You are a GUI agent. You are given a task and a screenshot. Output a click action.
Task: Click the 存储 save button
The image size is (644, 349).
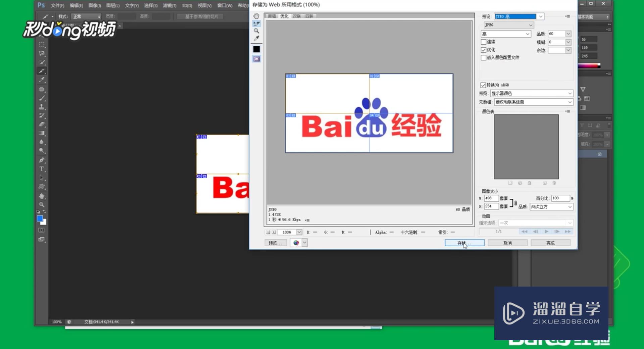click(x=464, y=243)
